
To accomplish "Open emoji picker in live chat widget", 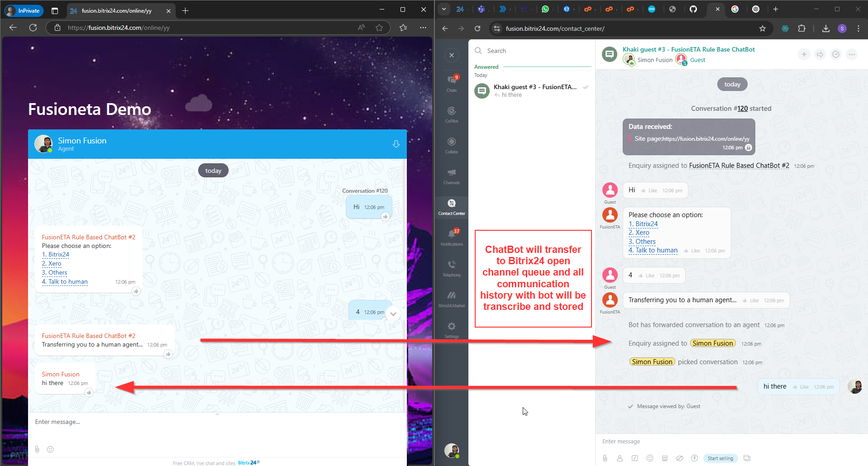I will pyautogui.click(x=50, y=449).
